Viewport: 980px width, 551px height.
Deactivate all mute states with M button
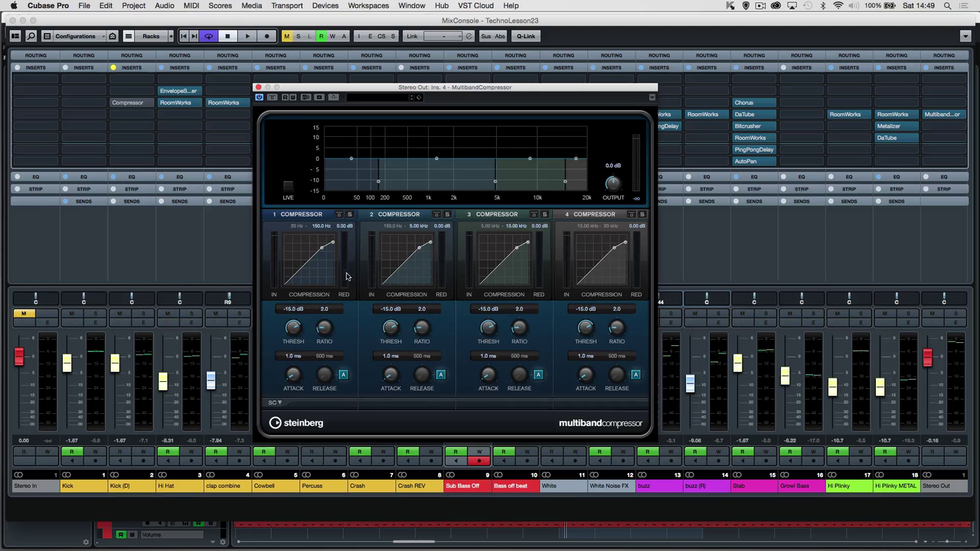click(286, 36)
